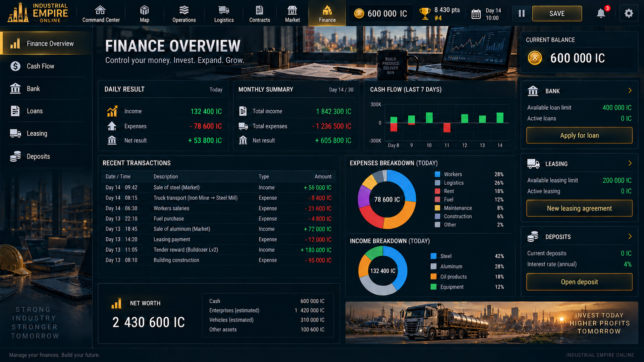Click the Apply for loan button

[x=579, y=135]
